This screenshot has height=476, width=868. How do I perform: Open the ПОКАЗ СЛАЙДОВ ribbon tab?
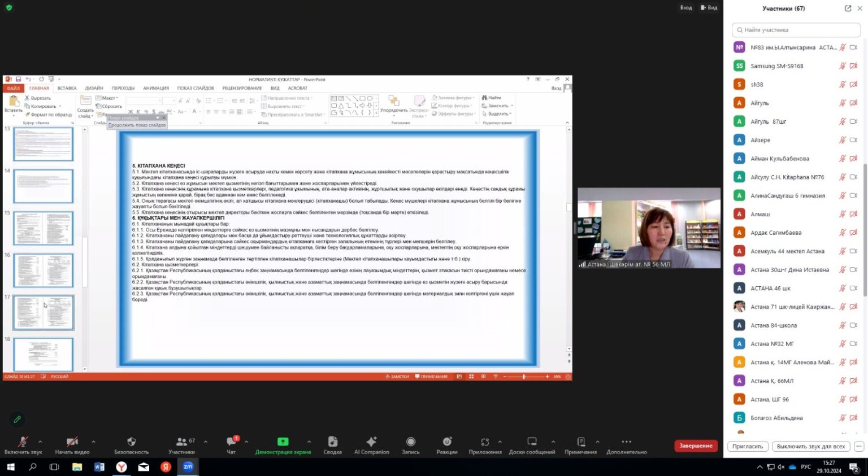196,88
